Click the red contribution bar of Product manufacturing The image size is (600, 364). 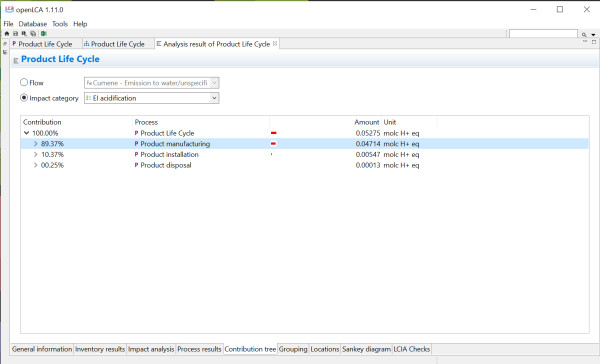[273, 144]
